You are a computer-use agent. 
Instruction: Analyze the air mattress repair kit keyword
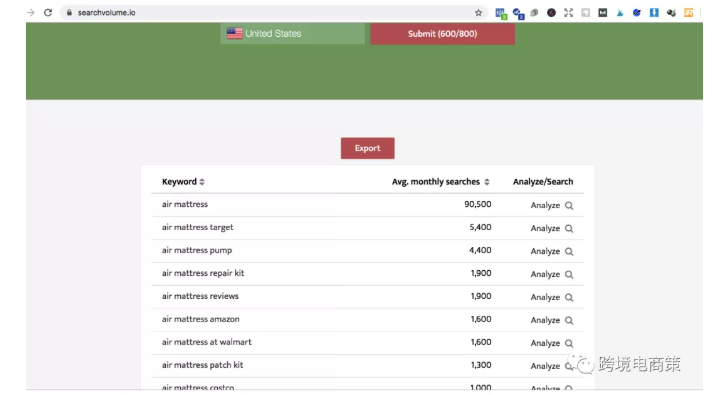(x=545, y=275)
